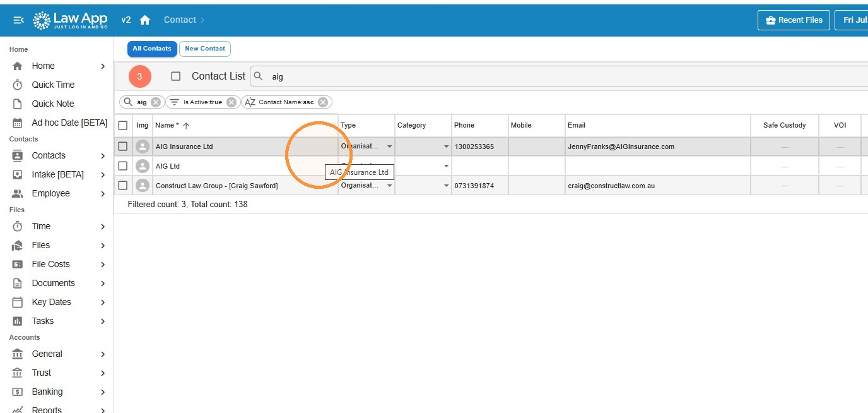Select the AIG Ltd row checkbox
The image size is (868, 413).
point(123,166)
